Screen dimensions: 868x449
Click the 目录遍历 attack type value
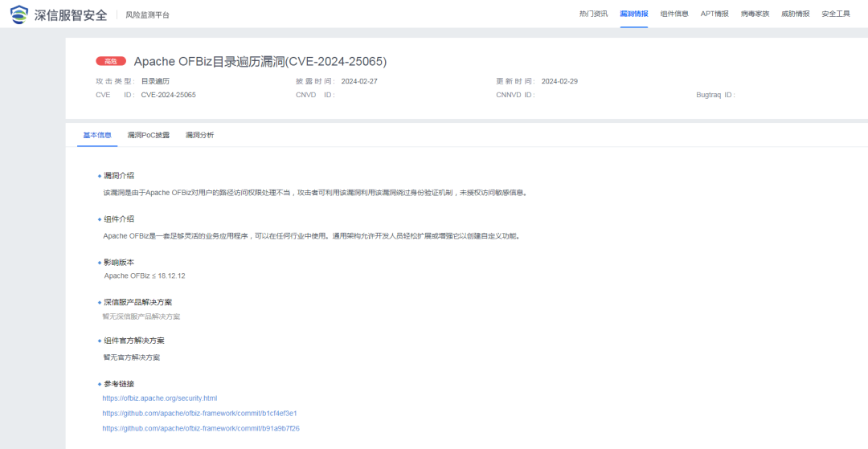[156, 81]
